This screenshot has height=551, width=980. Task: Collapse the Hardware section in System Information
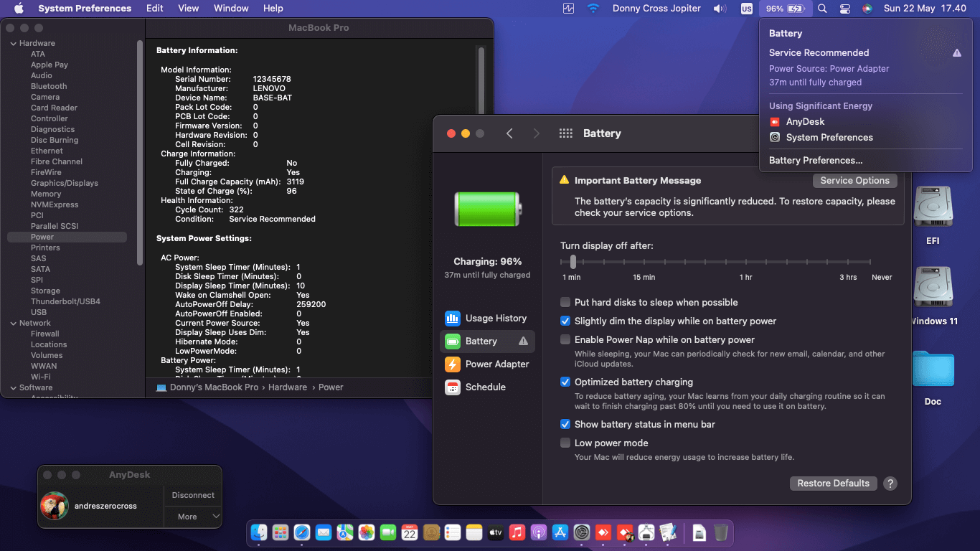pos(13,44)
